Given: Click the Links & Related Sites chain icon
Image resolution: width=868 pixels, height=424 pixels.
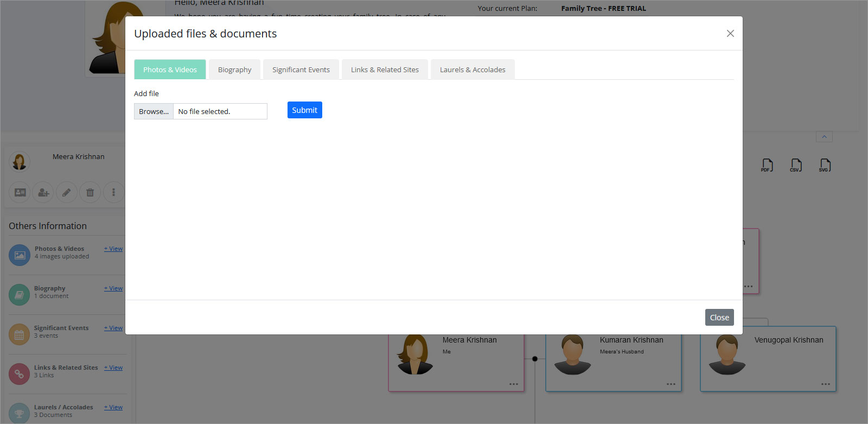Looking at the screenshot, I should [x=20, y=374].
